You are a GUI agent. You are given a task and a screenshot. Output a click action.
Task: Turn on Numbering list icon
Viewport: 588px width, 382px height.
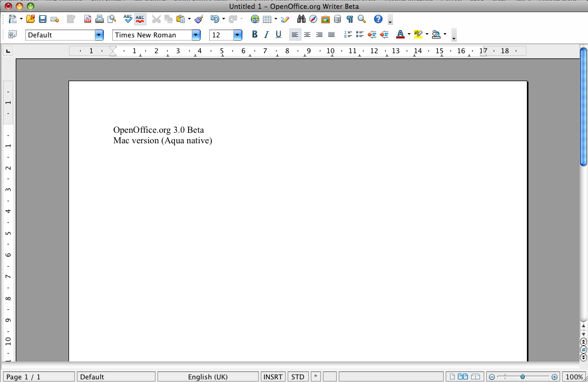[x=348, y=34]
